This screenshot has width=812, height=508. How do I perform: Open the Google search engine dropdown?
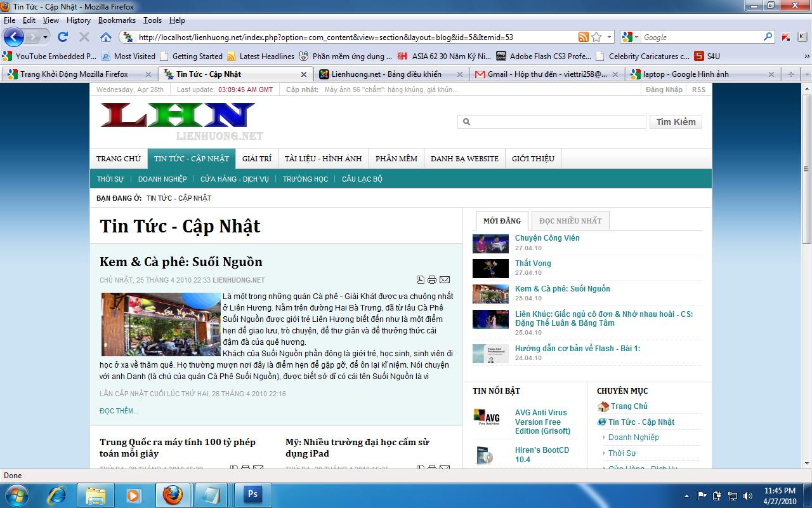(629, 37)
